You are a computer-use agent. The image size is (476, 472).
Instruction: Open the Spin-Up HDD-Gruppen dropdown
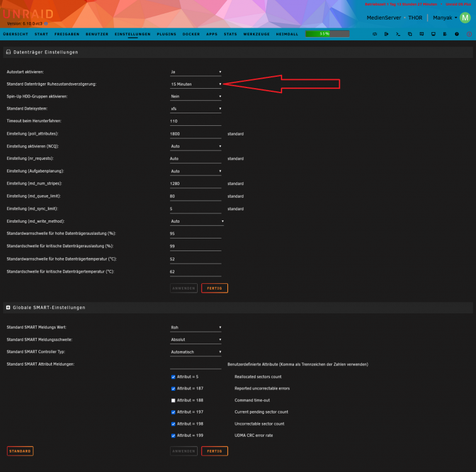(195, 96)
